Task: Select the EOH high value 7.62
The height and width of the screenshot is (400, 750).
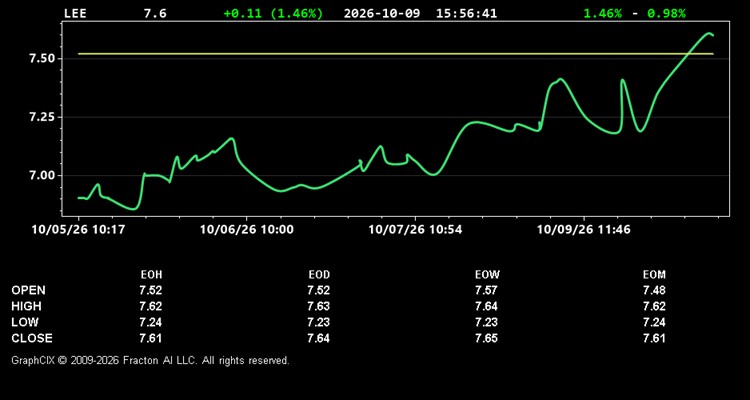Action: coord(151,306)
